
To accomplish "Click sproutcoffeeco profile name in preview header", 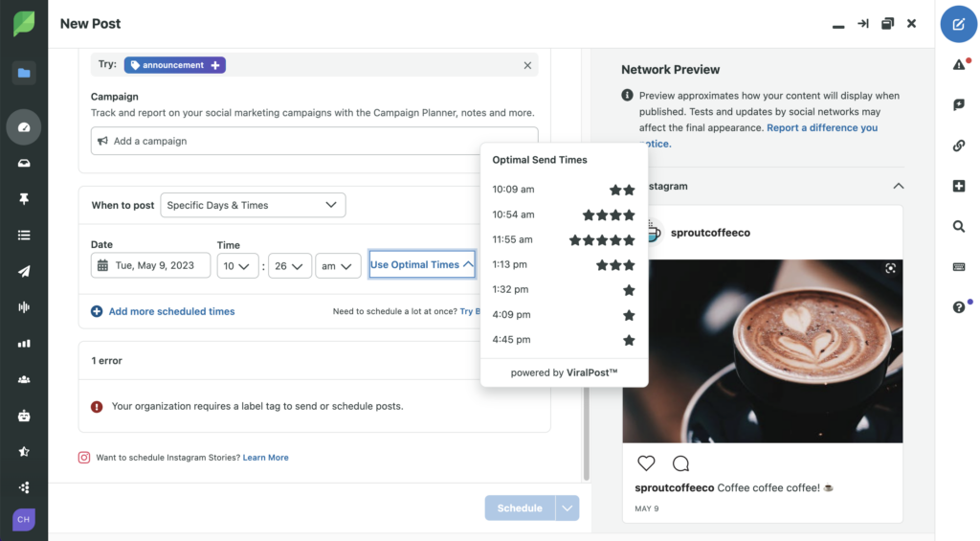I will click(x=710, y=233).
